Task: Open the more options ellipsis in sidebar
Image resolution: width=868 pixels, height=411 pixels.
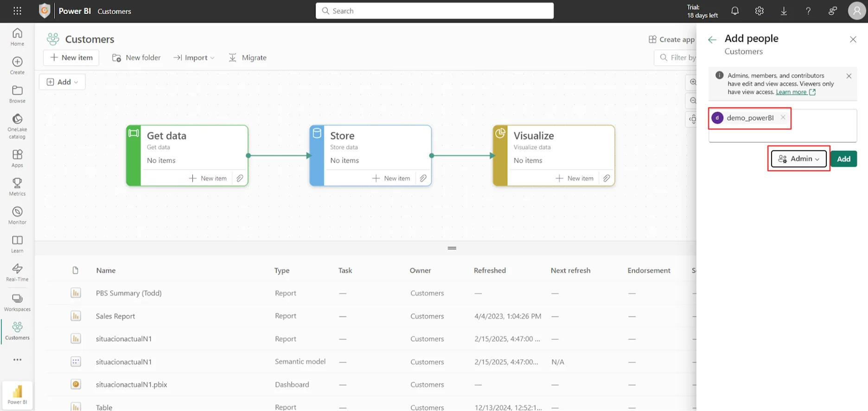Action: [17, 360]
